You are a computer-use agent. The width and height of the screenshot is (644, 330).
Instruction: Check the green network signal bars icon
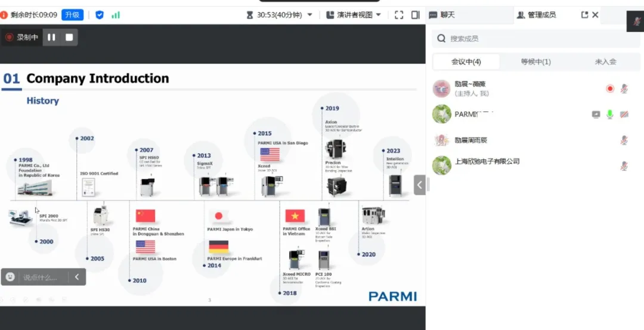click(116, 15)
